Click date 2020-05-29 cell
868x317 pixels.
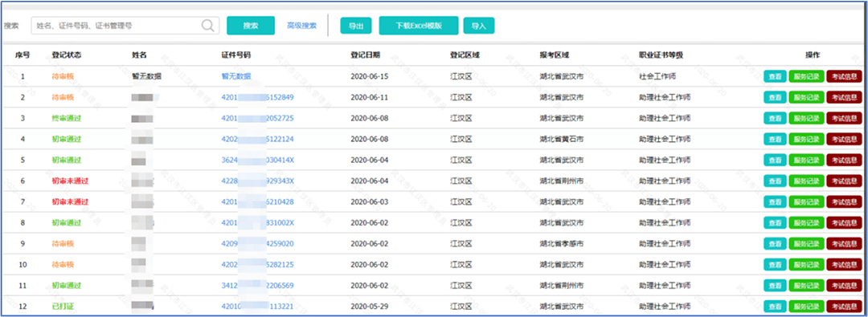(370, 306)
